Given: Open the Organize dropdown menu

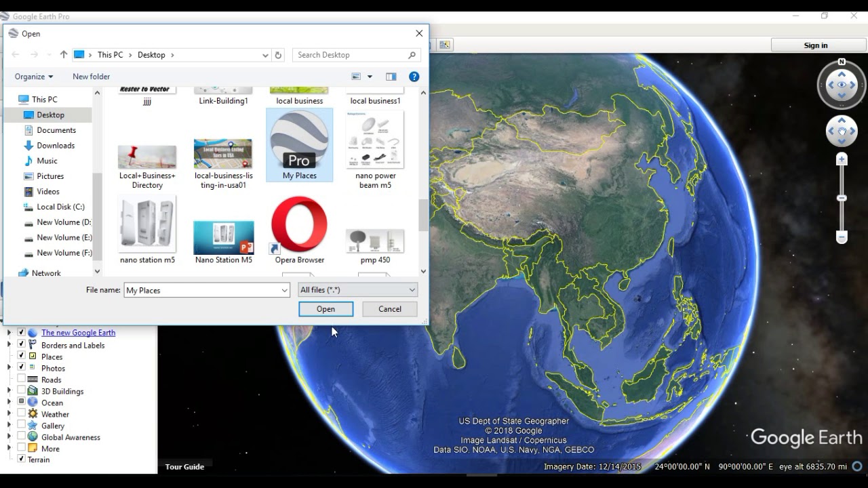Looking at the screenshot, I should (34, 77).
